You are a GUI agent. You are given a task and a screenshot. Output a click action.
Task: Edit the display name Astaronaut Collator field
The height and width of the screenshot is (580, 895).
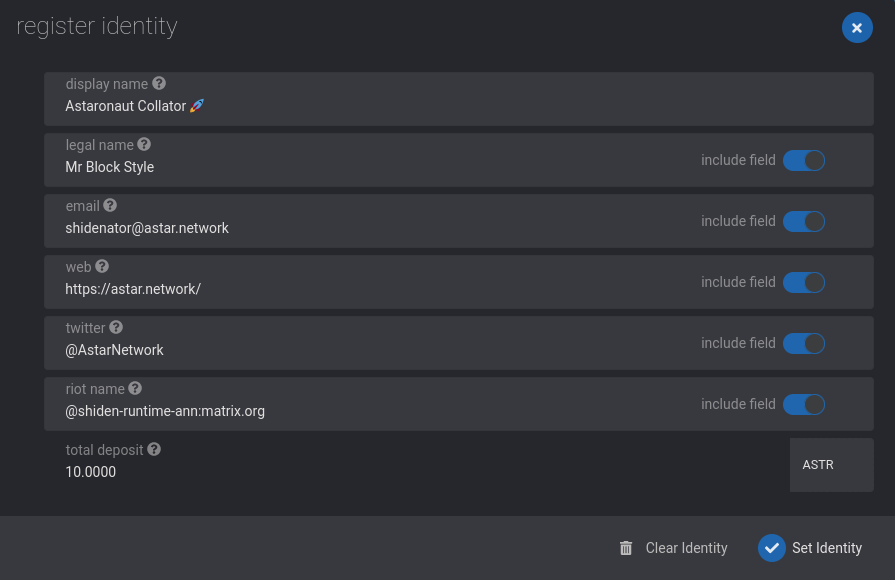click(x=458, y=99)
